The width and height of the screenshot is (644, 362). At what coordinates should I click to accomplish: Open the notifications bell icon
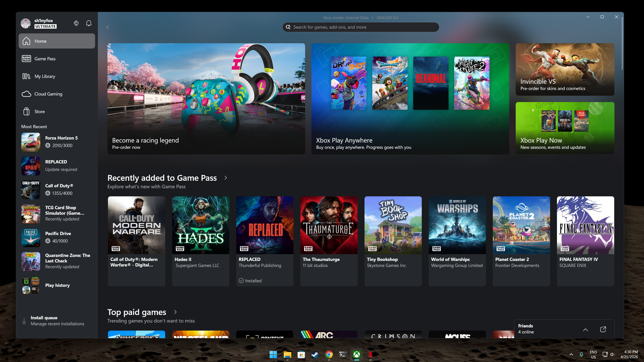pyautogui.click(x=89, y=23)
